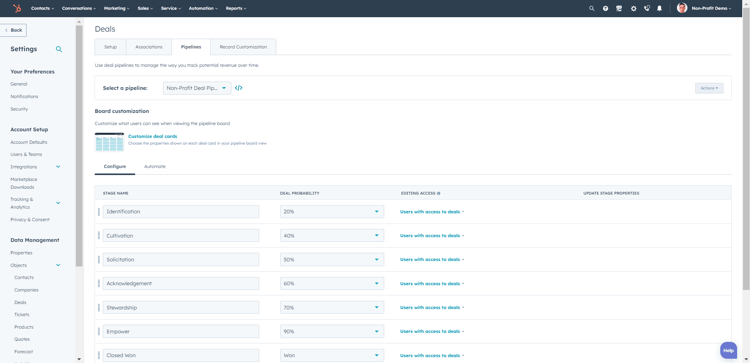The image size is (750, 363).
Task: Expand the Integrations sidebar section
Action: point(58,167)
